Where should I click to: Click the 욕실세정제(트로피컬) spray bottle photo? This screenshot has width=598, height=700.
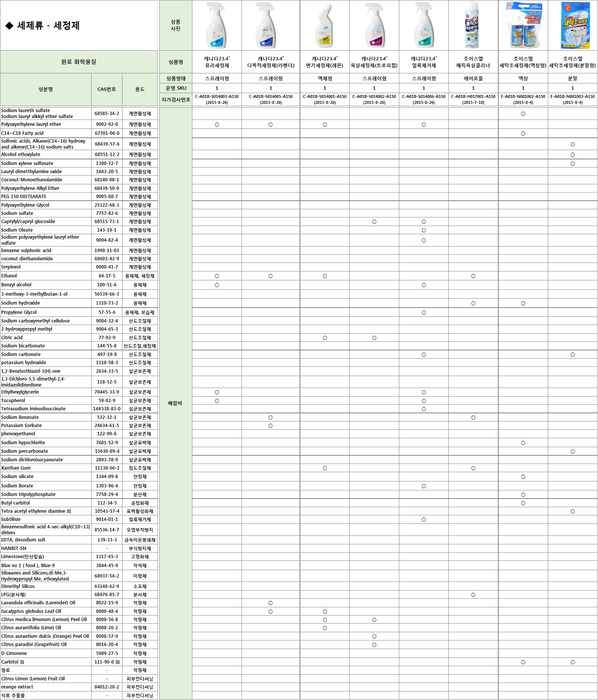pos(374,25)
